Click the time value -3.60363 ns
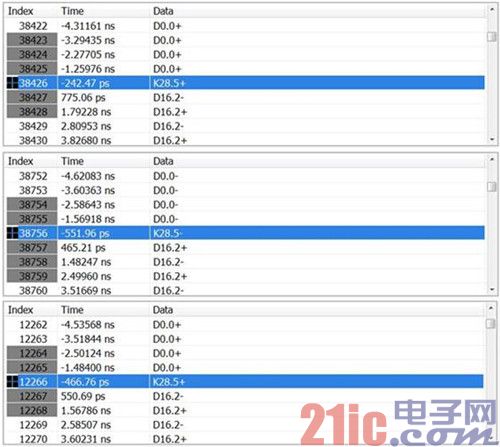 [88, 190]
